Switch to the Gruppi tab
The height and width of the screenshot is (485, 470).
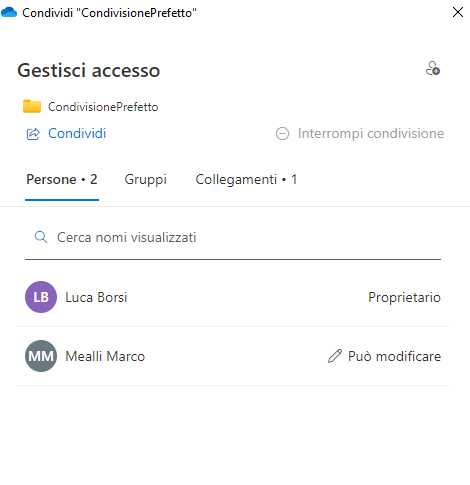pyautogui.click(x=146, y=180)
